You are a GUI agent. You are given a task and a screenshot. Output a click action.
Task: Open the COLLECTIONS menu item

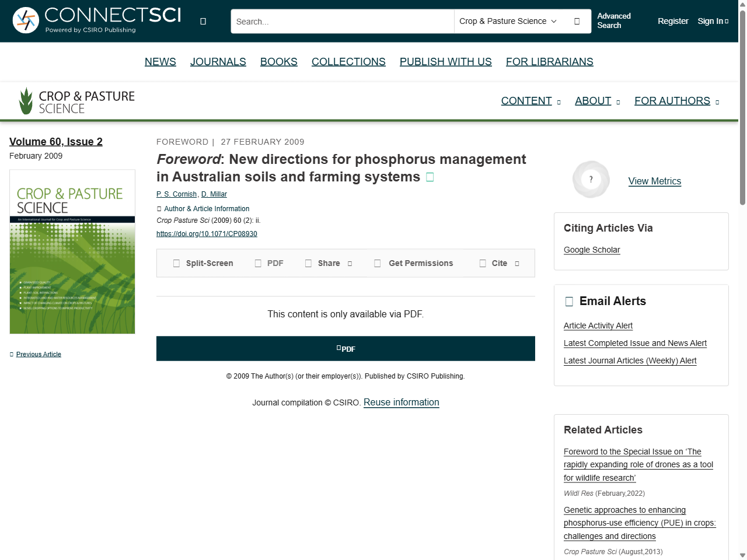[348, 62]
